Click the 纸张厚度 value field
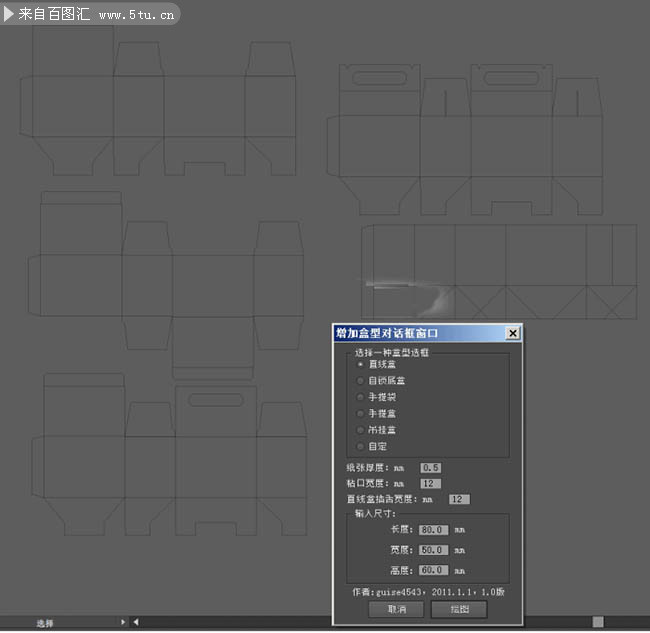The height and width of the screenshot is (633, 650). pos(431,468)
